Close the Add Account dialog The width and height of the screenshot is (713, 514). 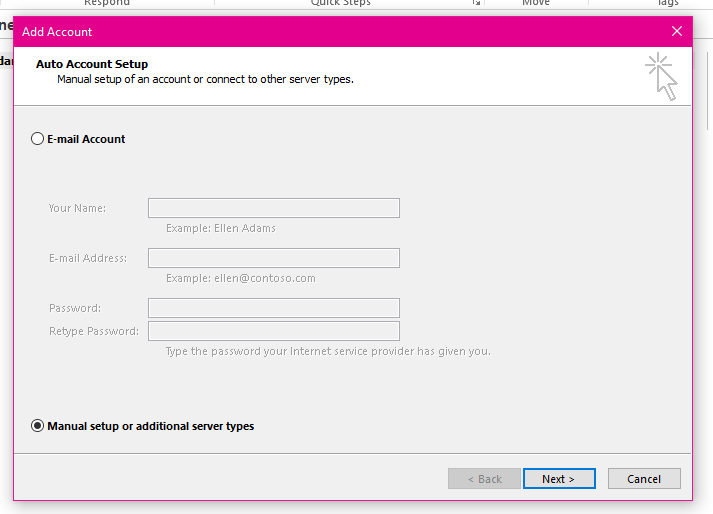click(677, 31)
